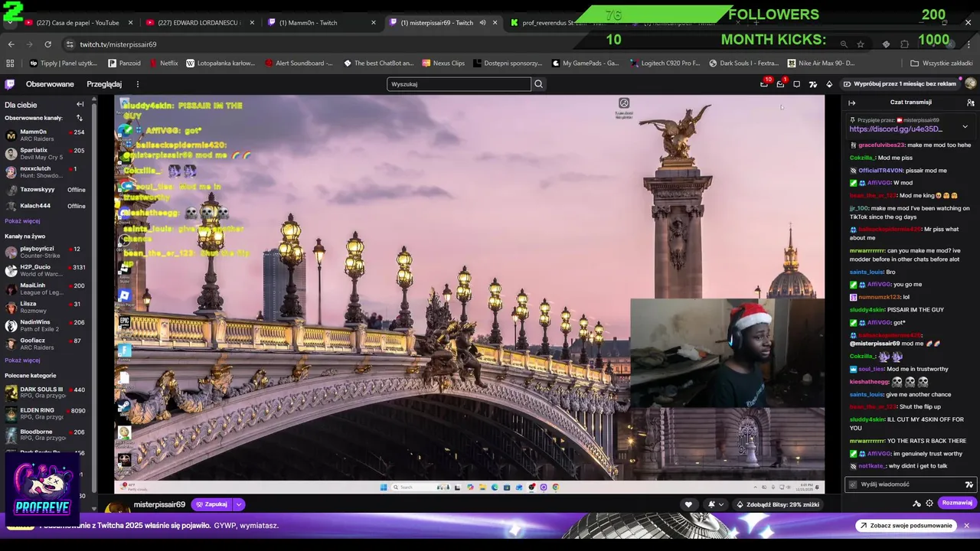Open the Panzoid bookmark
Screen dimensions: 980x551
click(125, 63)
